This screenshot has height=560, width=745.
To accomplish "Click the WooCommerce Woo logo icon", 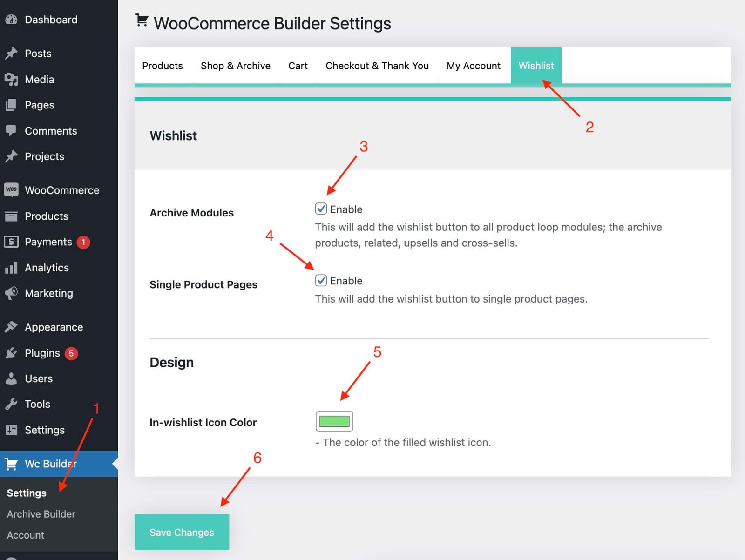I will click(11, 190).
